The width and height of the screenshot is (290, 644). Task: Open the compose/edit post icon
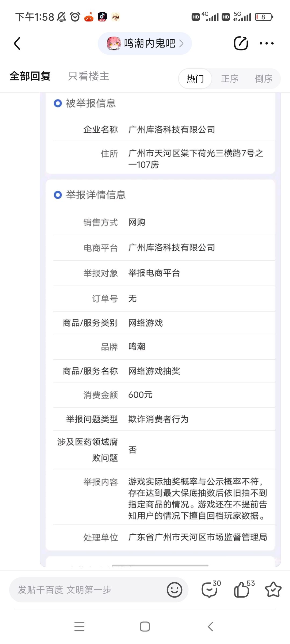241,43
